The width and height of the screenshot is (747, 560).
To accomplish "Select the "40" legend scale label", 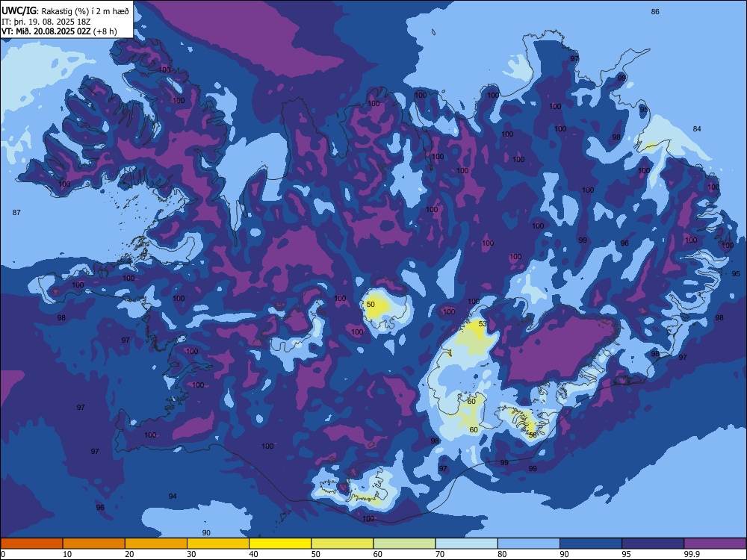I will pos(253,554).
